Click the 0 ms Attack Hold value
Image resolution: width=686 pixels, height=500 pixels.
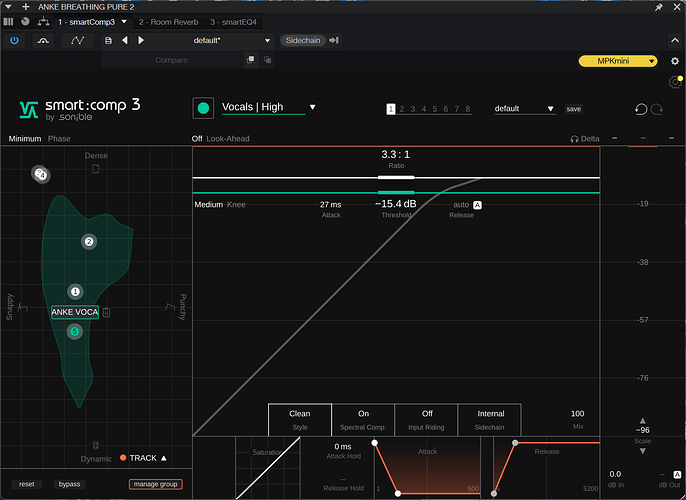tap(343, 447)
